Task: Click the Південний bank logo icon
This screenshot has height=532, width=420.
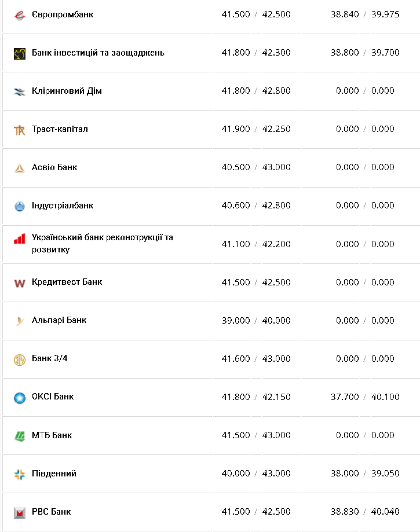Action: pos(20,474)
